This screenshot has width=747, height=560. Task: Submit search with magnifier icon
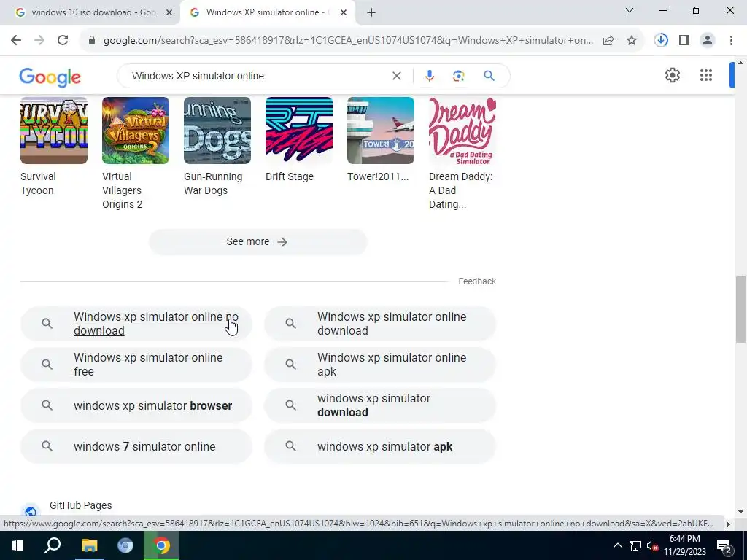click(489, 76)
